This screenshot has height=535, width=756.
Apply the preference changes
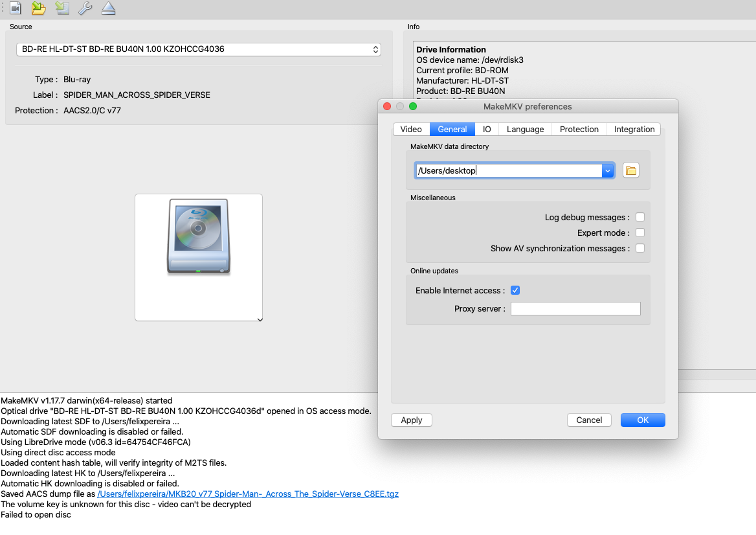point(411,420)
